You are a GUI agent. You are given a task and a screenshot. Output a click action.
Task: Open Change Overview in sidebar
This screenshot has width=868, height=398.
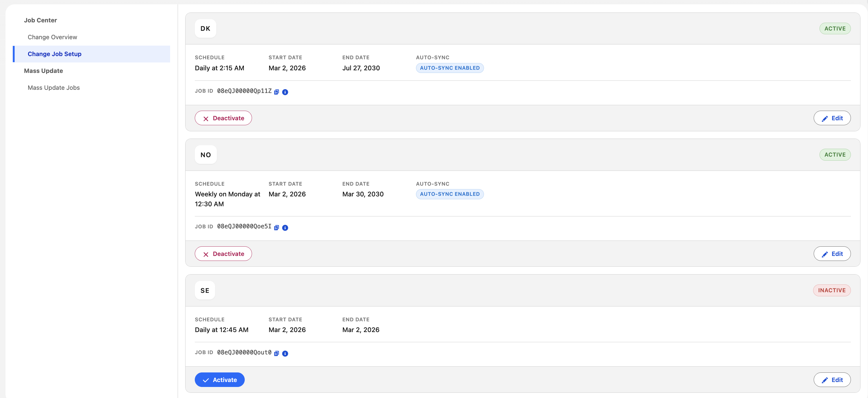[52, 37]
